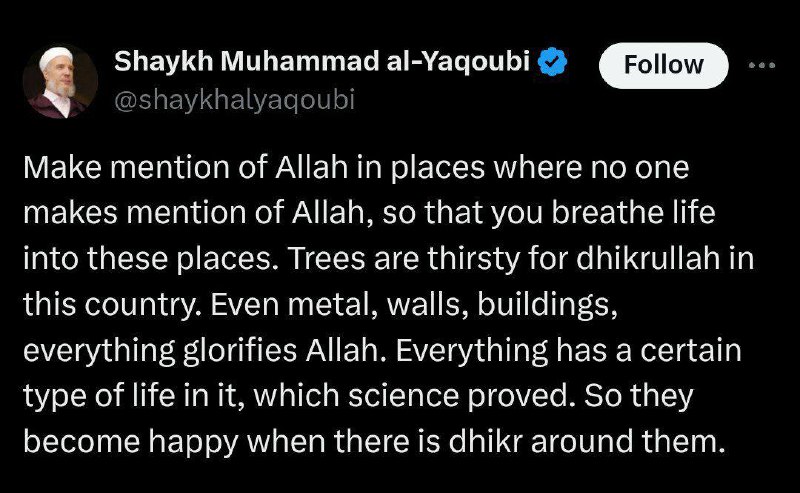Open Shaykh Muhammad al-Yaqoubi's profile picture
800x493 pixels.
coord(60,82)
